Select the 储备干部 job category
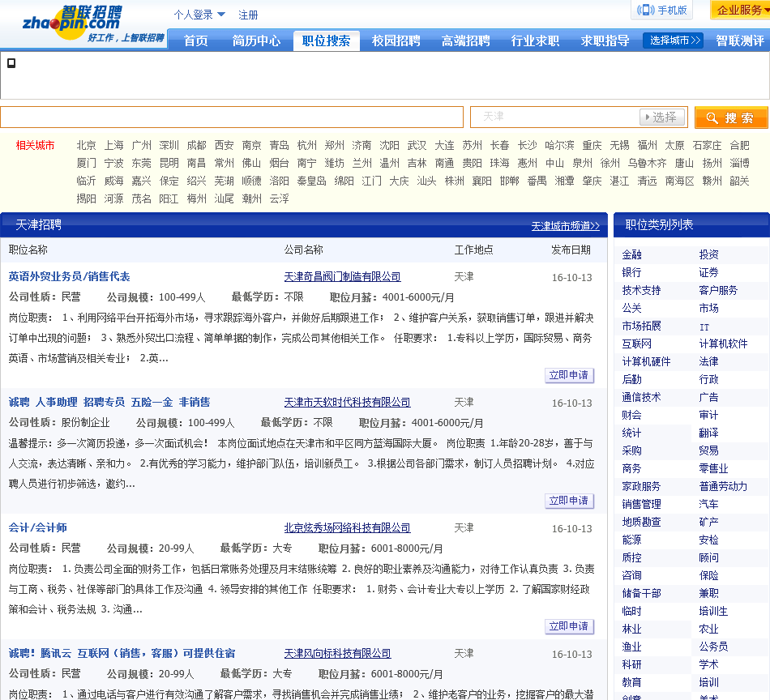The width and height of the screenshot is (770, 700). [641, 594]
